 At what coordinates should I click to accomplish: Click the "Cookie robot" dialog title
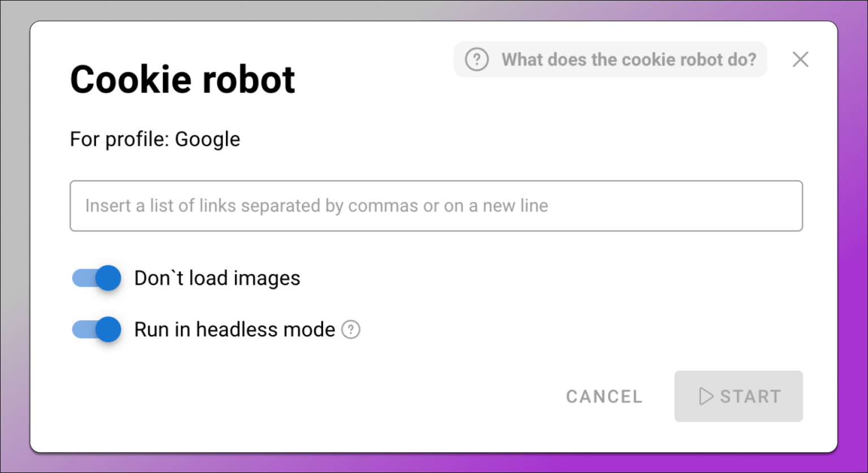point(183,79)
